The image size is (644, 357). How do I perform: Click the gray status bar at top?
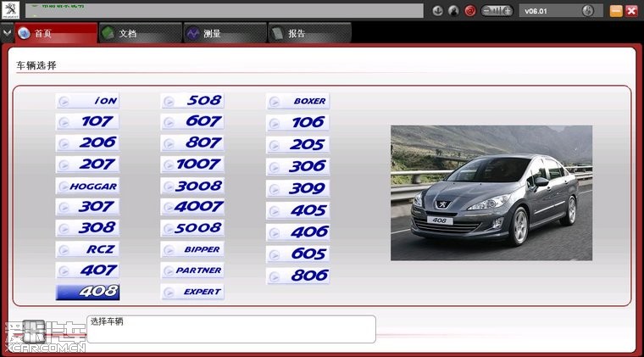[225, 11]
